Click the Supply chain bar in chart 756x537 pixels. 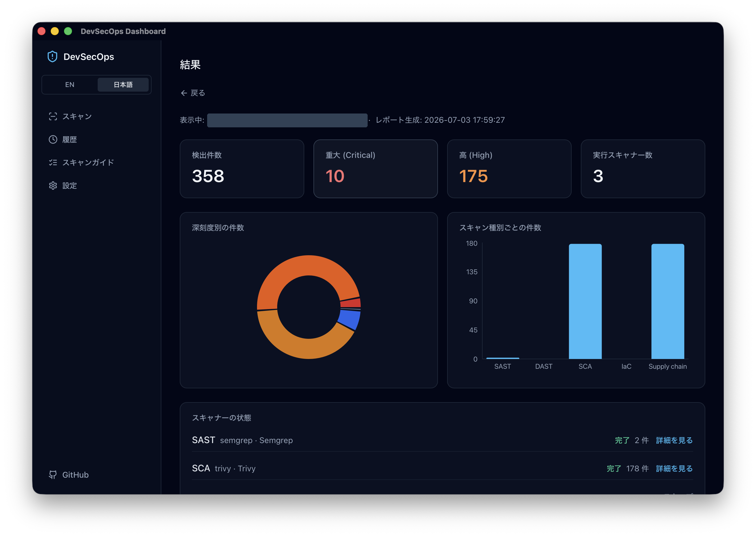coord(667,301)
